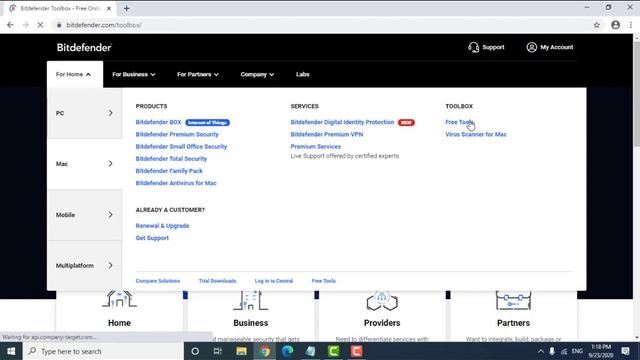Open red Camtasia recorder icon in taskbar
This screenshot has width=640, height=360.
356,351
